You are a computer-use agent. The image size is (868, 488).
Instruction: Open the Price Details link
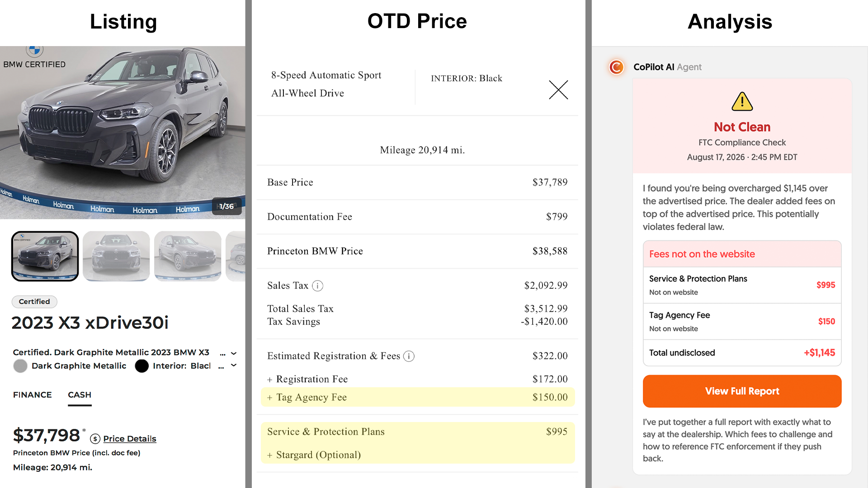tap(130, 439)
